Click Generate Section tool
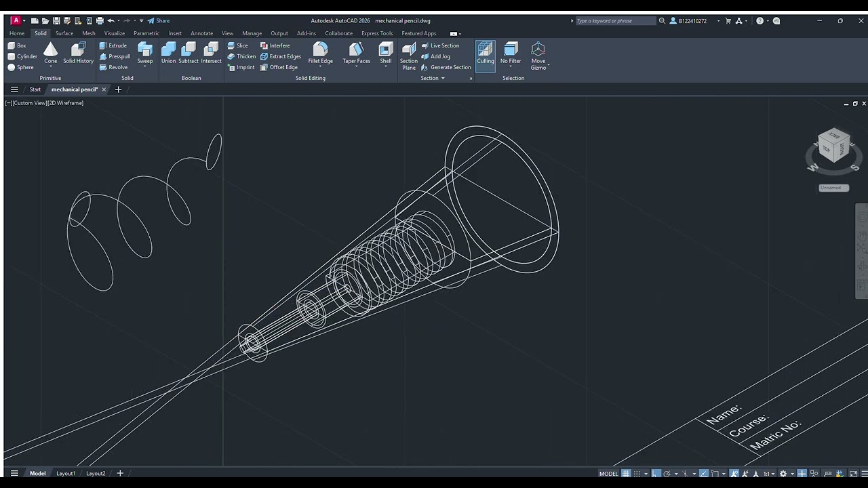Screen dimensions: 868x488 coord(446,67)
